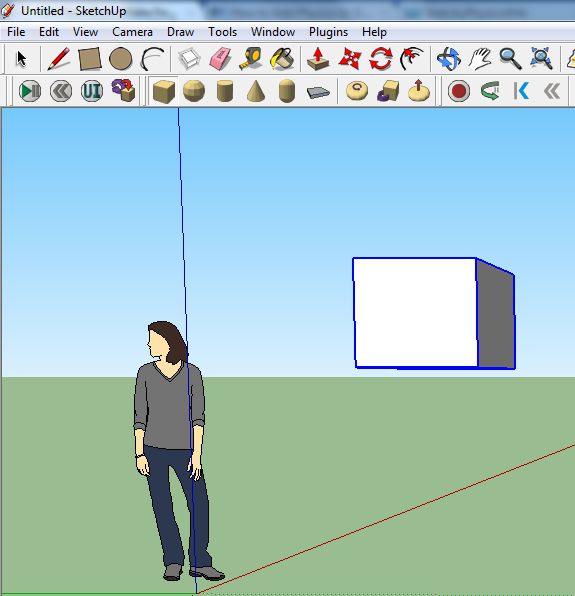Screen dimensions: 575x596
Task: Create a physics cone shape
Action: 256,91
